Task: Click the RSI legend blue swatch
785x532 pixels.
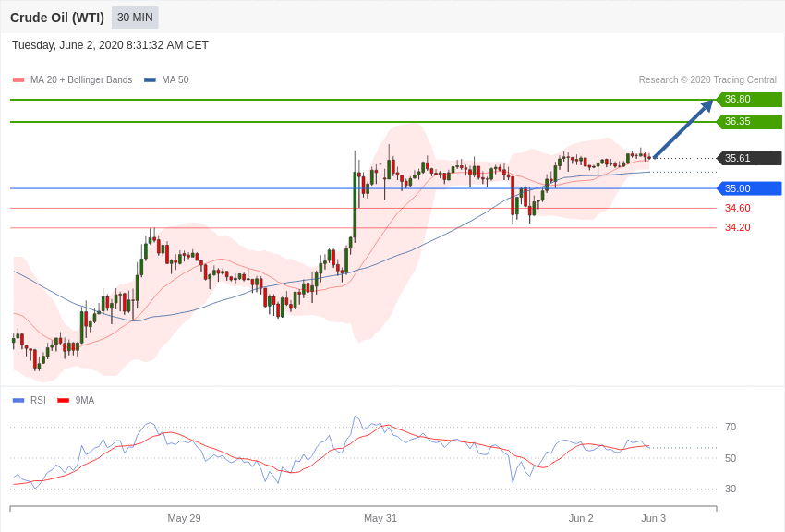Action: 18,400
